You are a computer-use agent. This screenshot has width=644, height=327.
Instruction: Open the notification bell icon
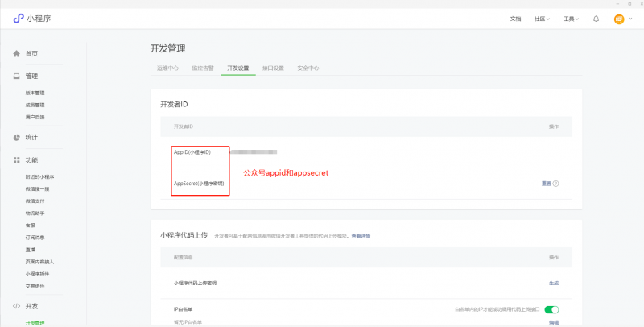click(596, 19)
